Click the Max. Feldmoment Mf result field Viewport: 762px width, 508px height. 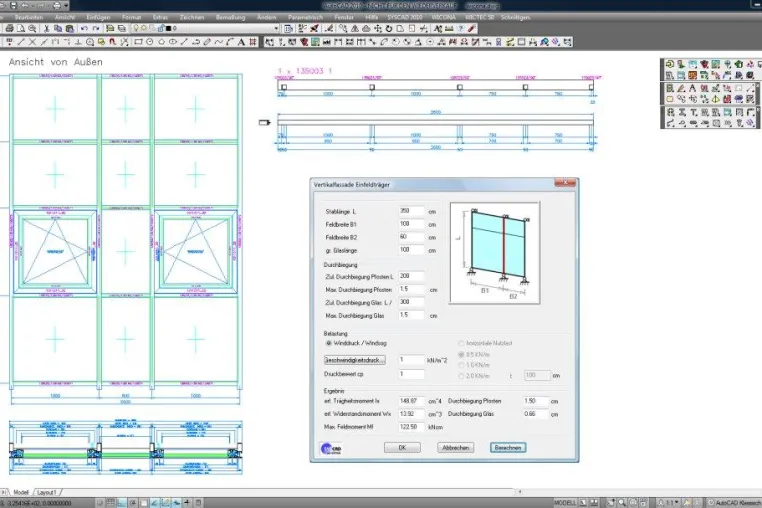pyautogui.click(x=411, y=427)
